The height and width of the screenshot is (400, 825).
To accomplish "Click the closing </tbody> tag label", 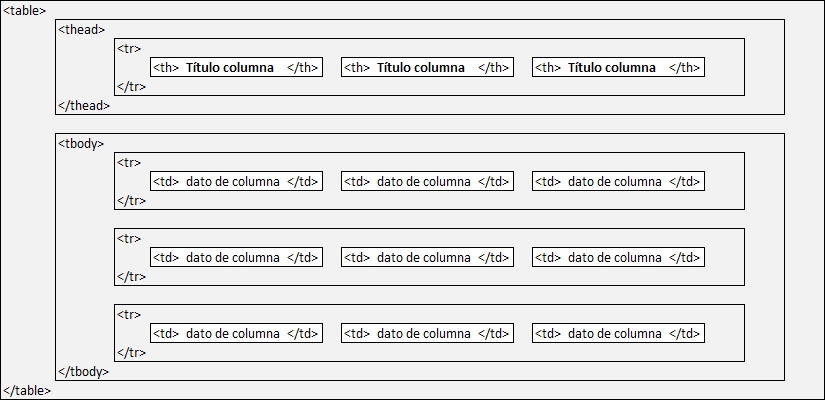I will point(84,372).
